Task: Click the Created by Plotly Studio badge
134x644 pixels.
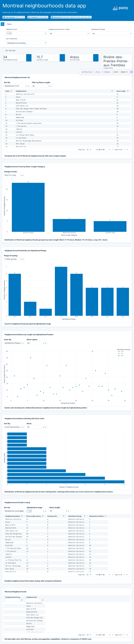Action: click(38, 17)
